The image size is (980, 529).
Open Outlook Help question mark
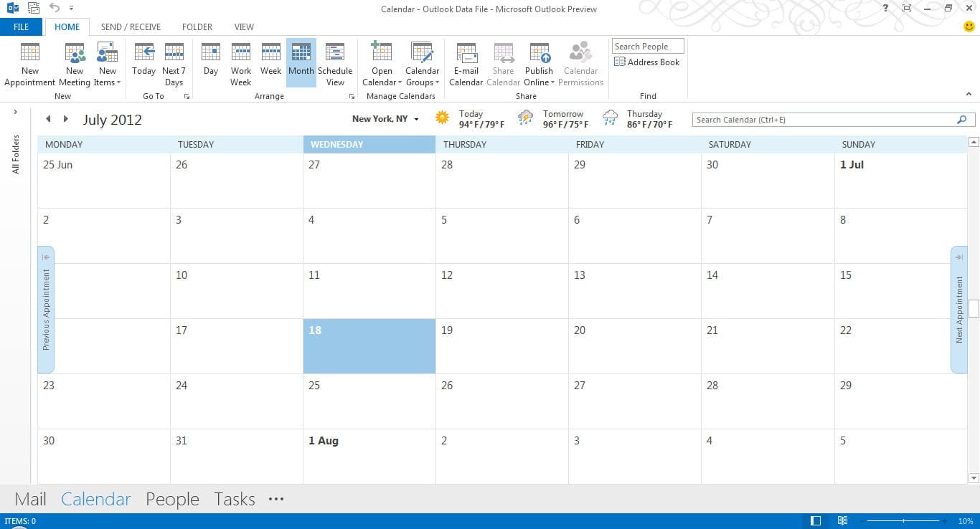[886, 9]
